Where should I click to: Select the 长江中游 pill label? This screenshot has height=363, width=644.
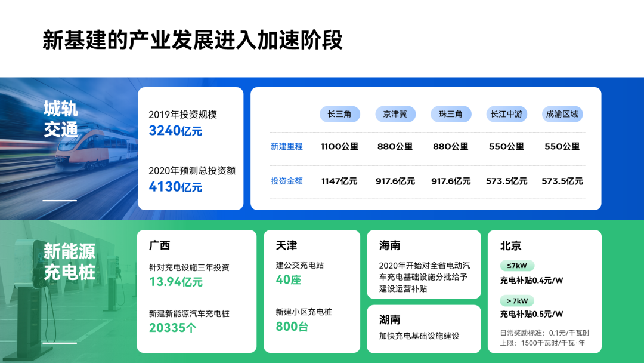[x=506, y=114]
